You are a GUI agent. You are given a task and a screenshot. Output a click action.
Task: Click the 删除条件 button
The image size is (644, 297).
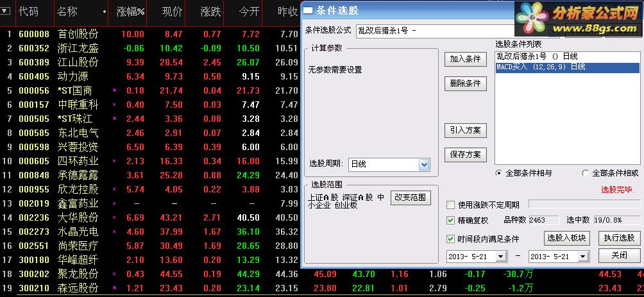click(x=465, y=84)
